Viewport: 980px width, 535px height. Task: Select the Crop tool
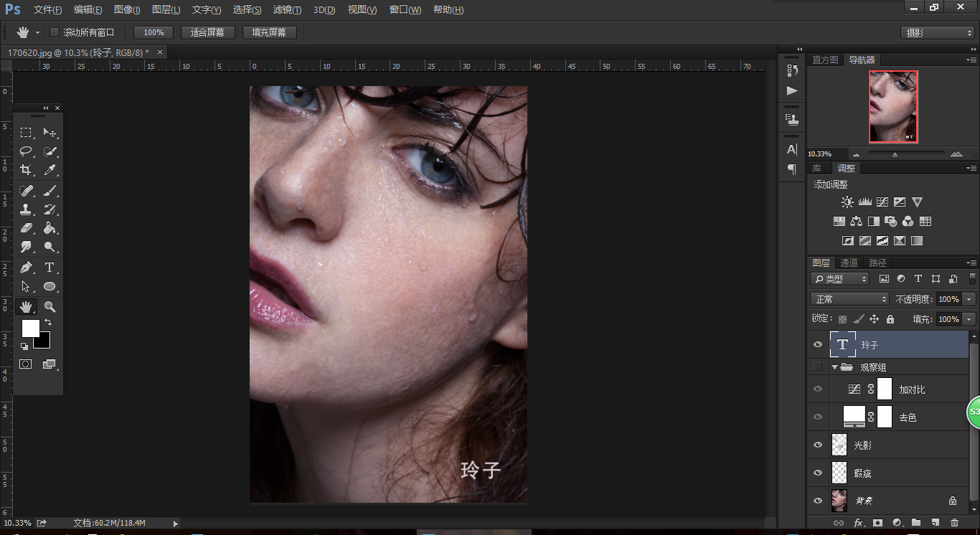point(26,170)
